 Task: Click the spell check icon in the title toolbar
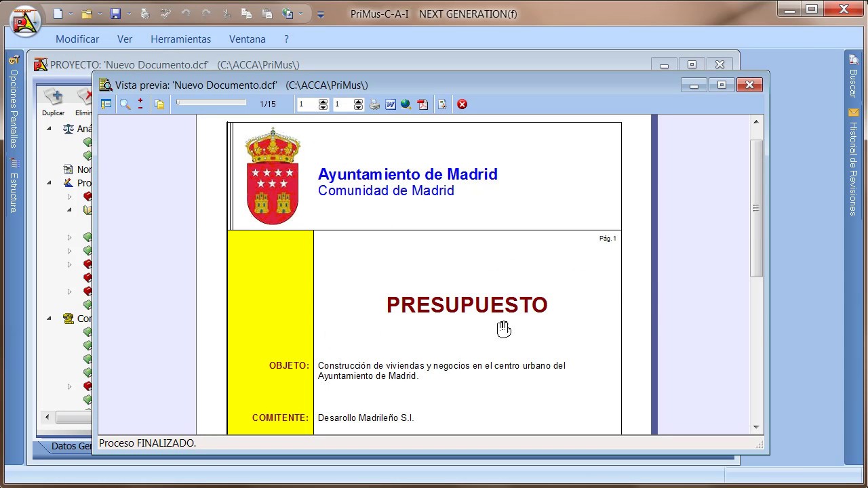click(165, 14)
